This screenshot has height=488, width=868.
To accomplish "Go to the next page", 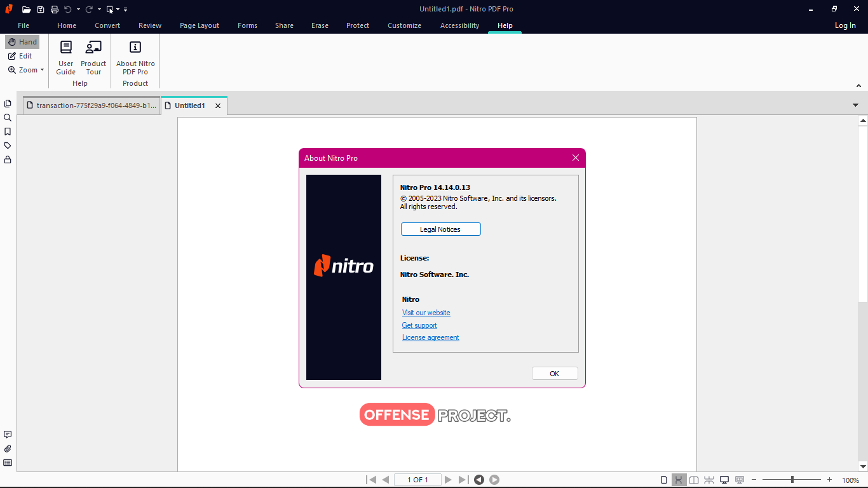I will (449, 480).
